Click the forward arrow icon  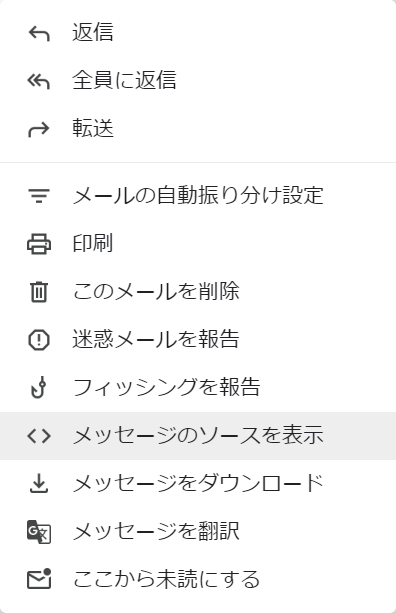point(39,130)
